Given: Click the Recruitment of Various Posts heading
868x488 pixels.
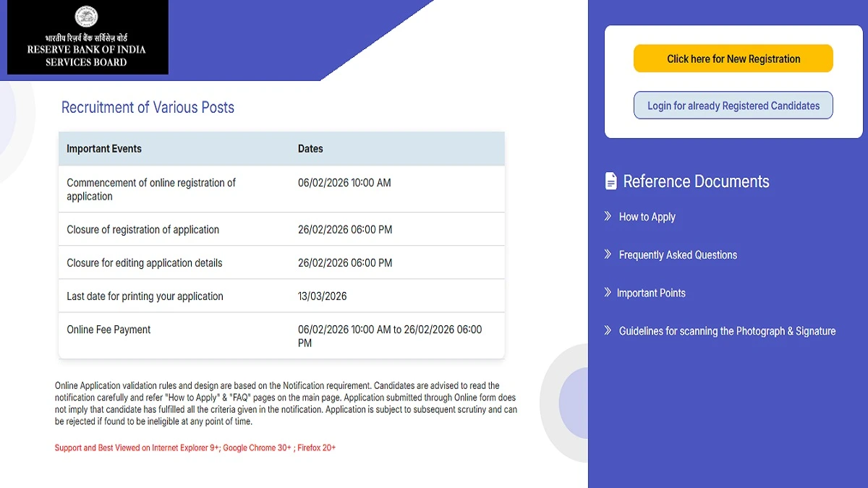Looking at the screenshot, I should [147, 107].
